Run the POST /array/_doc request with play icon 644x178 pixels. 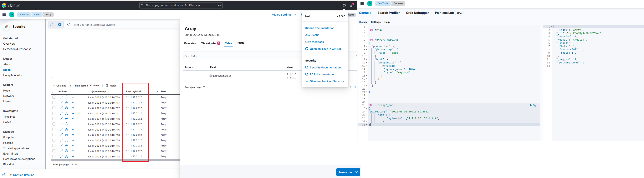(530, 105)
